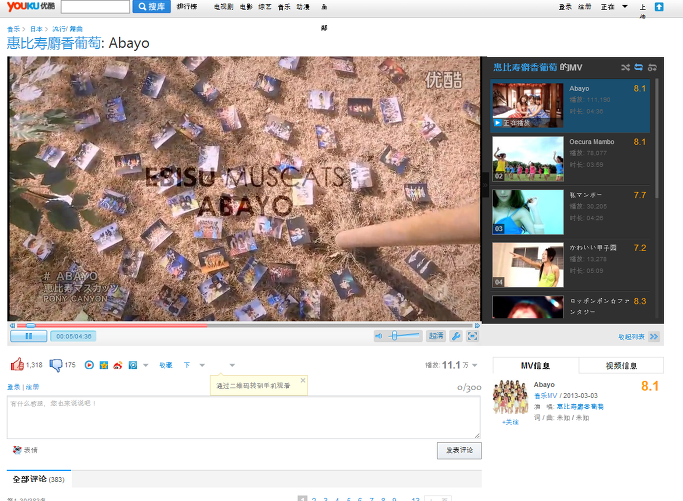Screen dimensions: 683x501
Task: Open player settings wrench icon
Action: pos(456,336)
